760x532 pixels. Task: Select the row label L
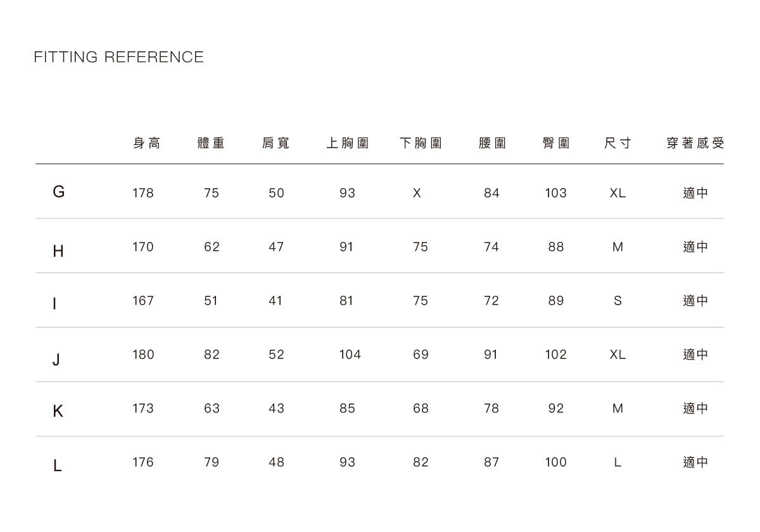(58, 467)
